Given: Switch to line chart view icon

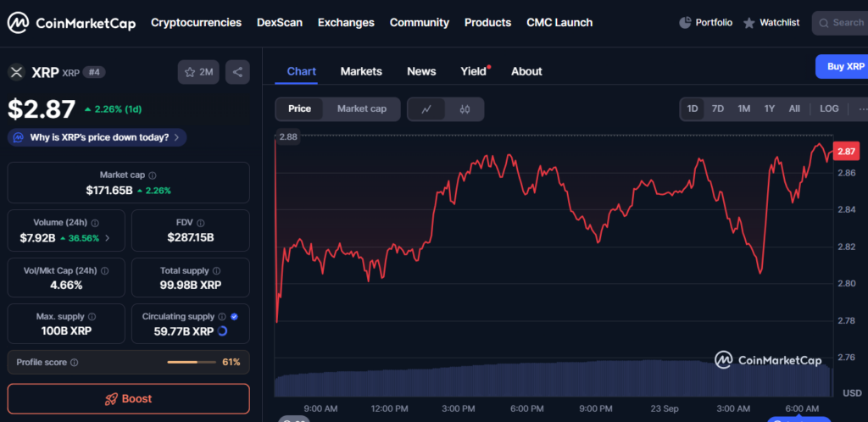Looking at the screenshot, I should point(426,109).
